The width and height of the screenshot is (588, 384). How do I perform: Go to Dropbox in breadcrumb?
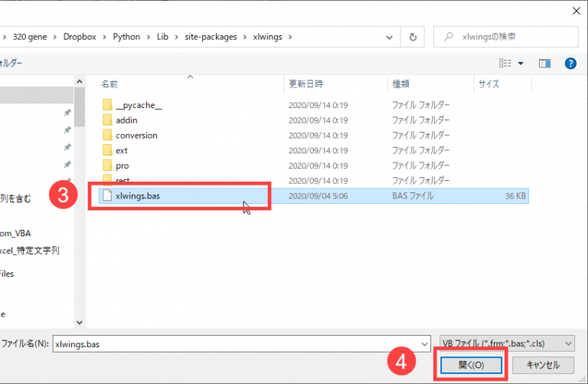(x=80, y=37)
